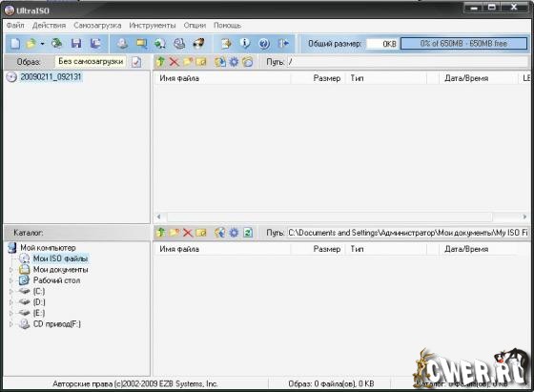534x392 pixels.
Task: Open the Инструменты menu
Action: (x=153, y=26)
